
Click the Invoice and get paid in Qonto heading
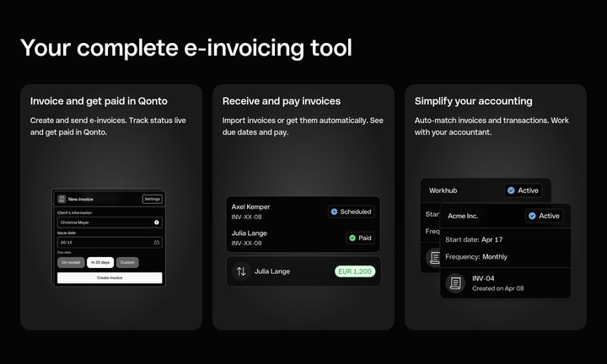[99, 101]
